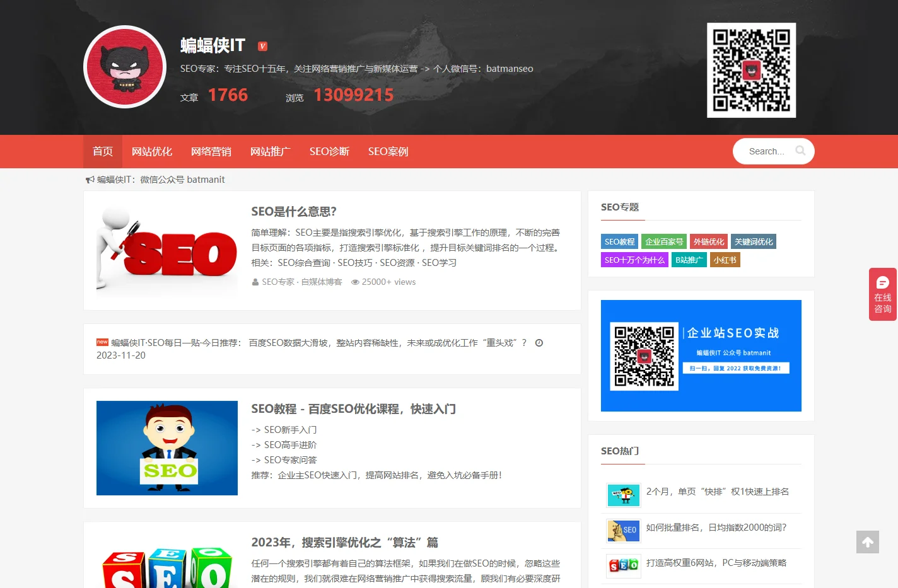Open the 企业主SEO快速入门 recommendation text

click(390, 475)
